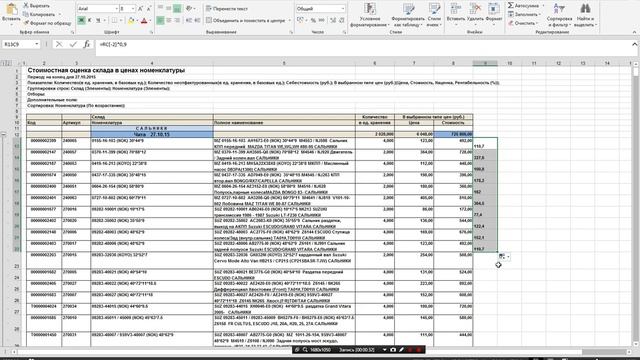This screenshot has width=640, height=360.
Task: Click Clear (Очистить)
Action: [x=522, y=23]
